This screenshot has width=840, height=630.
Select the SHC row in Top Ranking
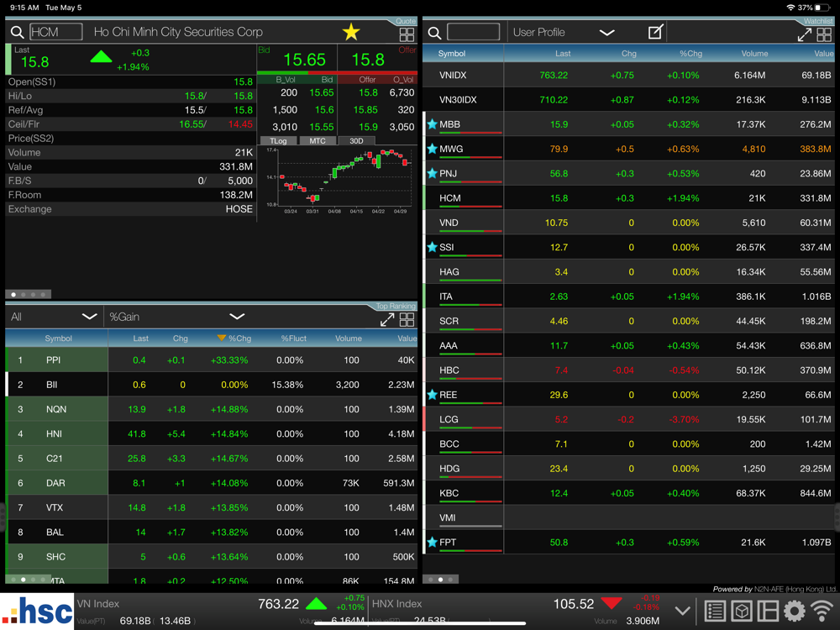coord(211,557)
